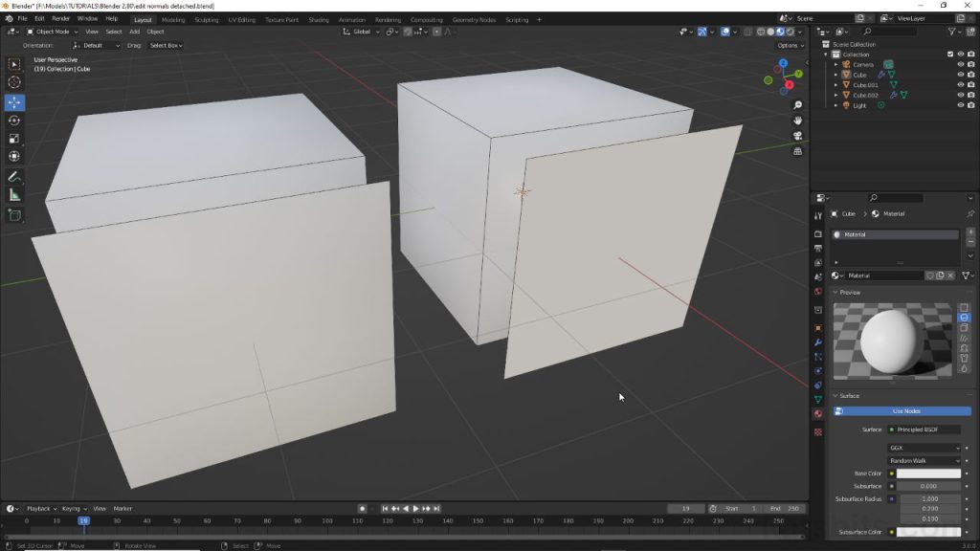Uncheck the Collection checkbox in the outliner

pos(950,54)
